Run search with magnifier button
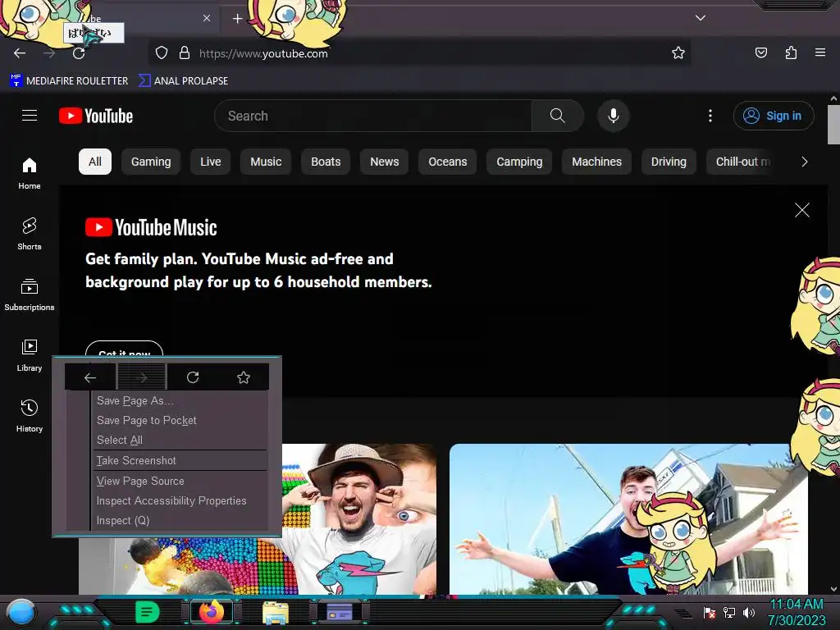Image resolution: width=840 pixels, height=630 pixels. [x=557, y=116]
